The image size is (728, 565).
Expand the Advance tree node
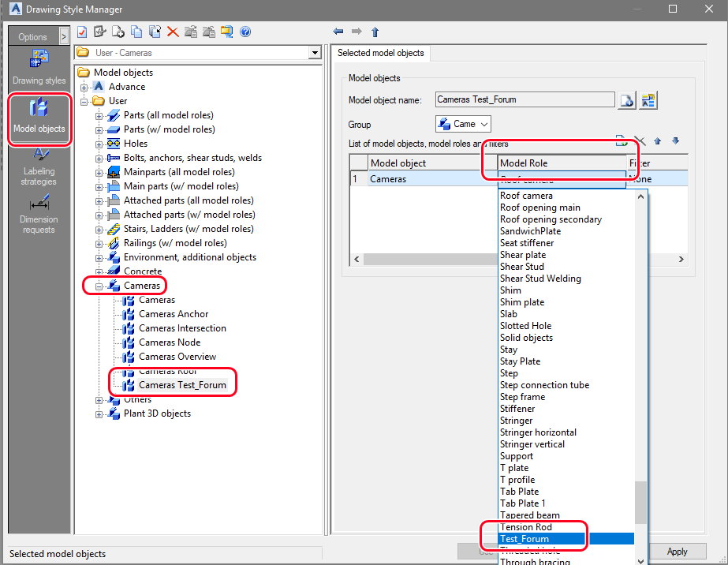pos(84,88)
